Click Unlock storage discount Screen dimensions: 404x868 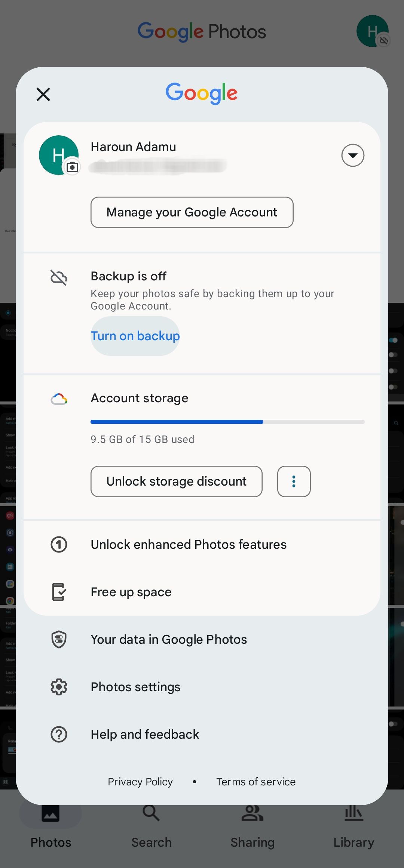pos(176,481)
